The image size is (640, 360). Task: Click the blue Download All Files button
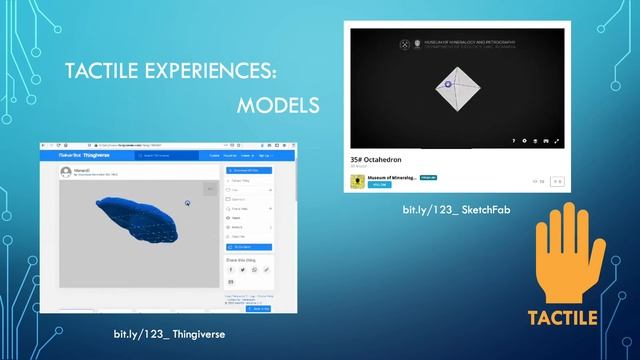(249, 170)
